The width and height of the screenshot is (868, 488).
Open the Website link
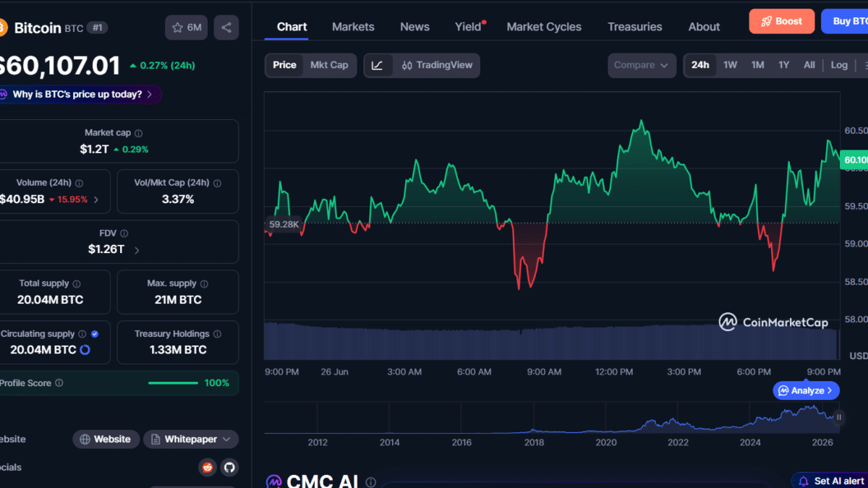tap(106, 439)
